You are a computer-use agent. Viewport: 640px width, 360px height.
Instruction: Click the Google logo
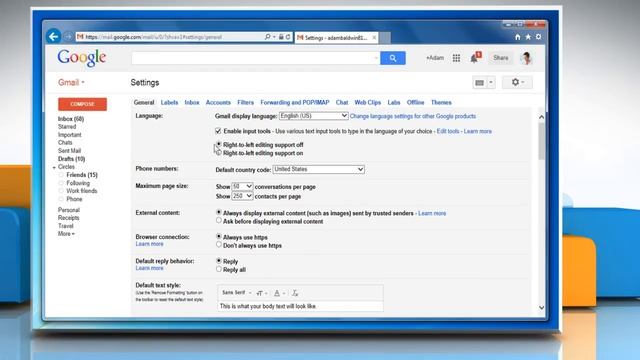[x=82, y=58]
